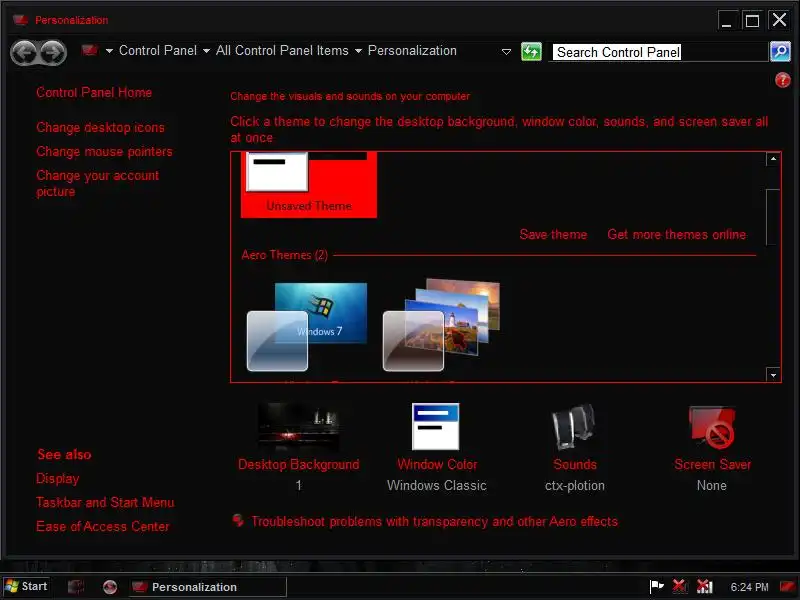Open the Window Color icon
800x600 pixels.
pyautogui.click(x=435, y=427)
